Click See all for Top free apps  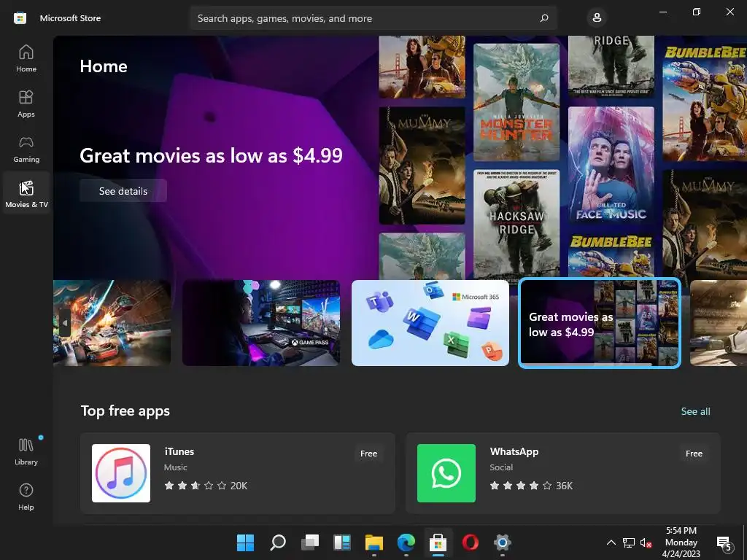(695, 411)
